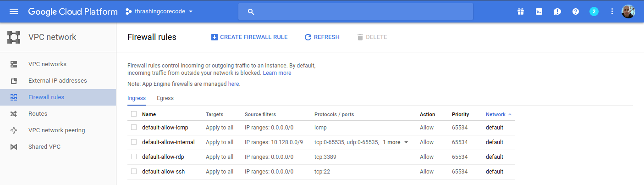Click the Routes sidebar icon

tap(14, 114)
